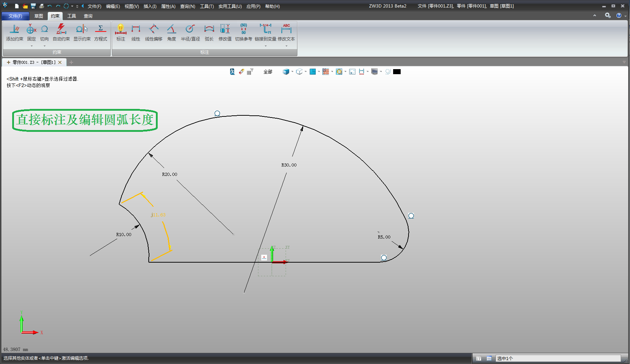Toggle 切换参考 reference dimension switch
630x364 pixels.
tap(243, 33)
